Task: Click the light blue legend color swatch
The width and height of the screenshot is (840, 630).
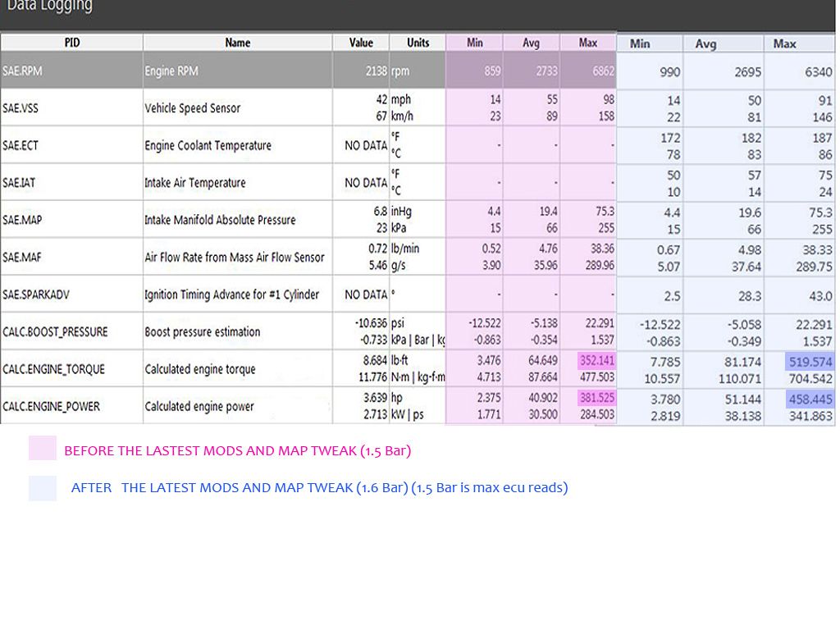Action: pyautogui.click(x=43, y=488)
